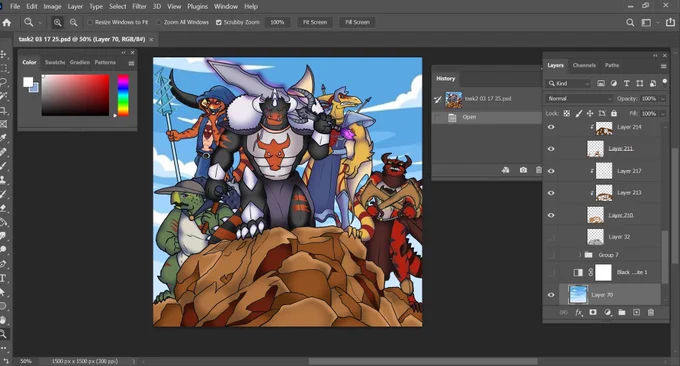Close the task2 03 17 25.psd document tab
Viewport: 680px width, 366px height.
click(151, 39)
